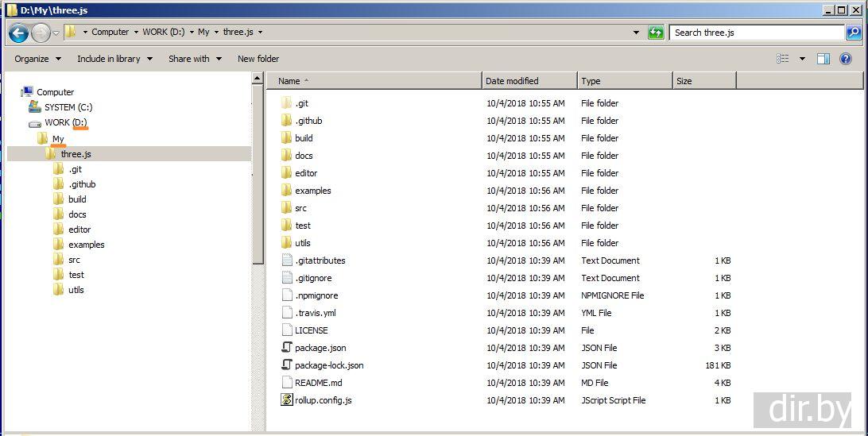Click the Back navigation arrow button
868x436 pixels.
[19, 33]
